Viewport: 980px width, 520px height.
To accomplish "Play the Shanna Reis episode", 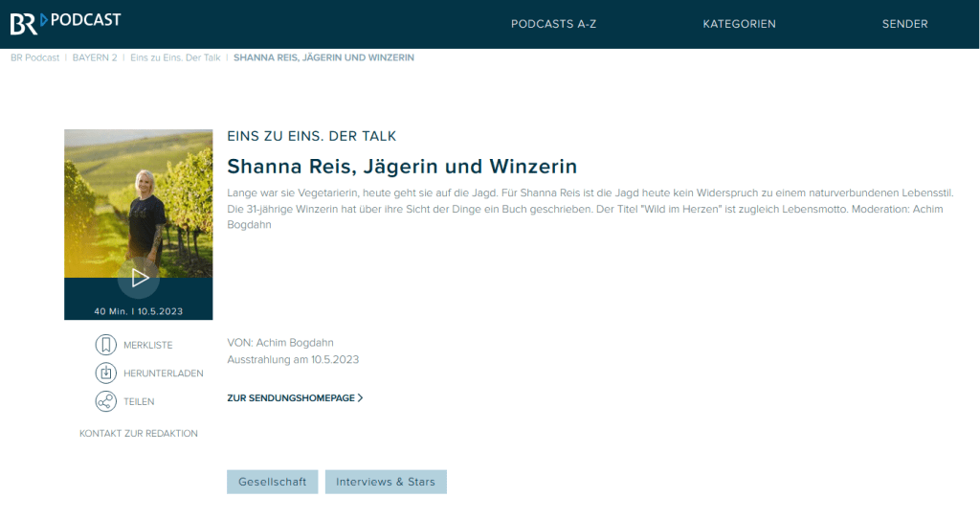I will 139,279.
